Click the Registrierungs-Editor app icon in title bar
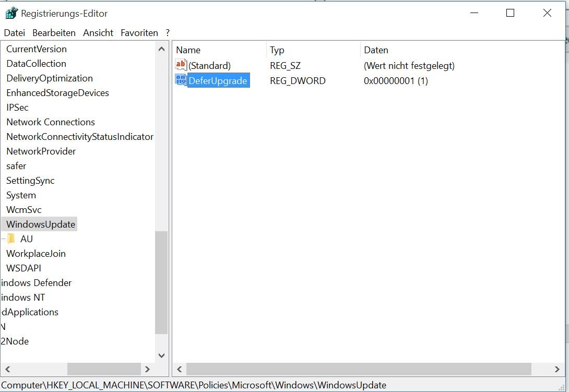Viewport: 569px width, 392px height. [11, 14]
